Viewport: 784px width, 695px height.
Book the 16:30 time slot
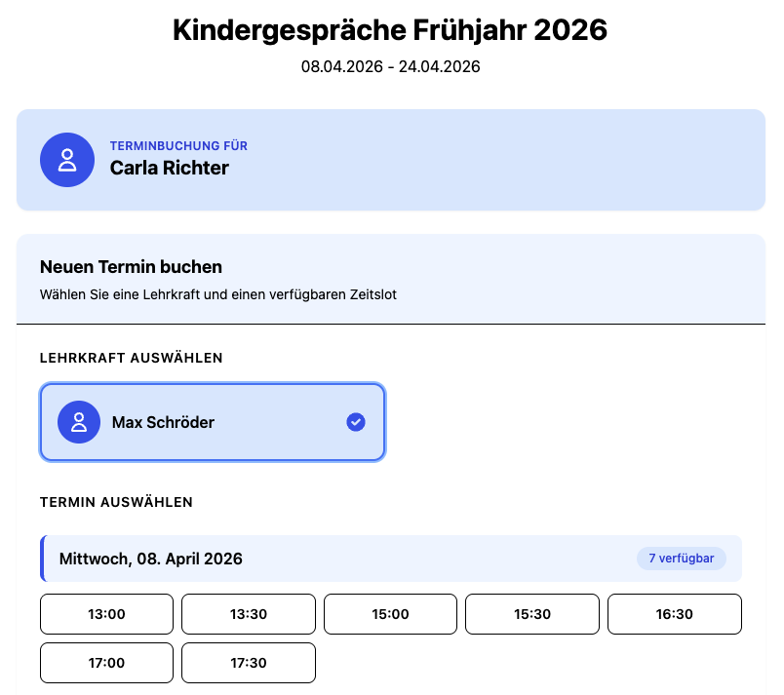click(674, 613)
